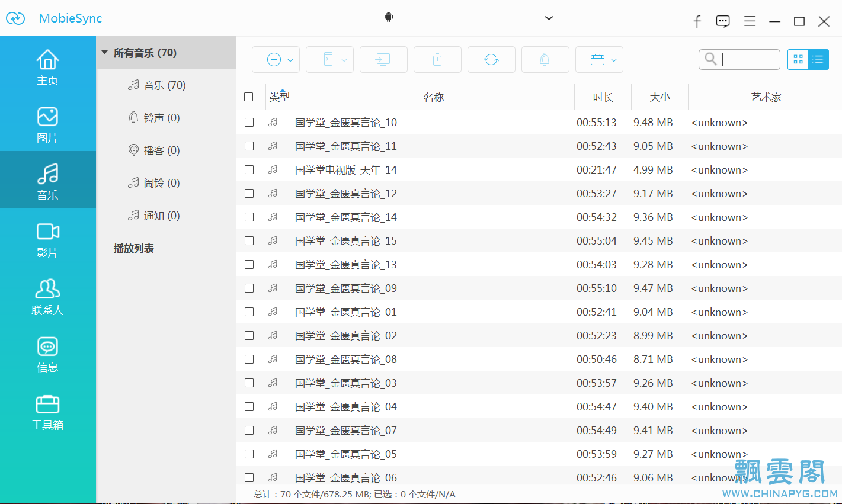Open the 音乐 music section

(x=47, y=181)
